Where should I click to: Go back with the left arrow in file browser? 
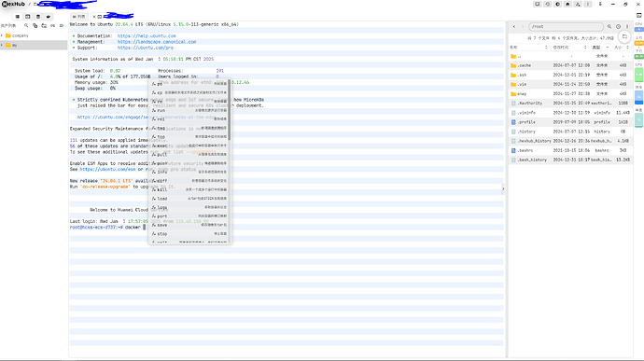click(514, 27)
